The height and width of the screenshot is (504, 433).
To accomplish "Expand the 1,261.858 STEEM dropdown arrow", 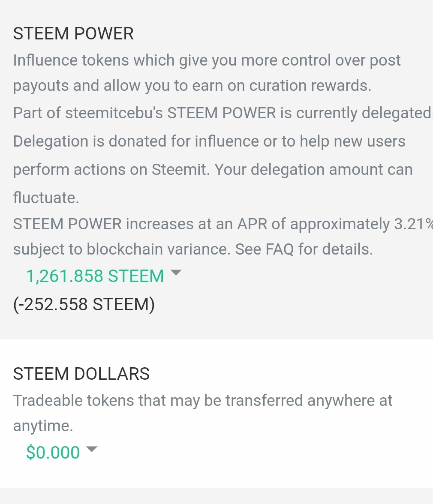I will 176,273.
